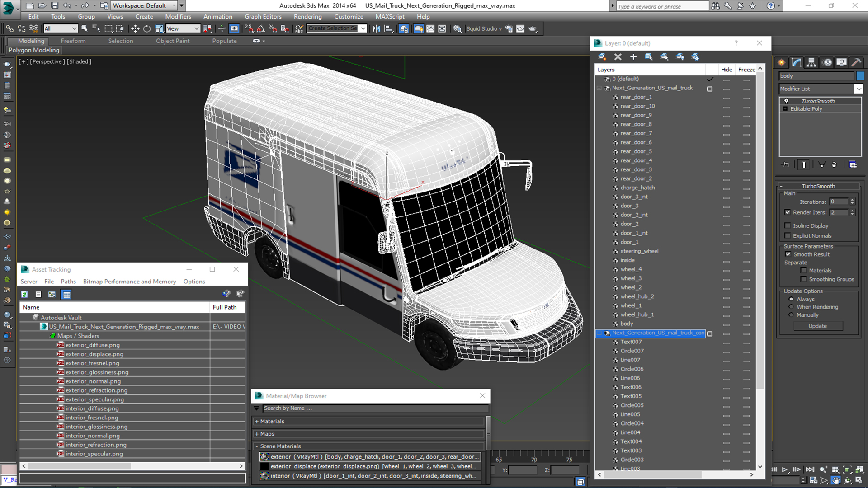Click the Hide column header in Layer dialog
The width and height of the screenshot is (868, 488).
pos(726,70)
